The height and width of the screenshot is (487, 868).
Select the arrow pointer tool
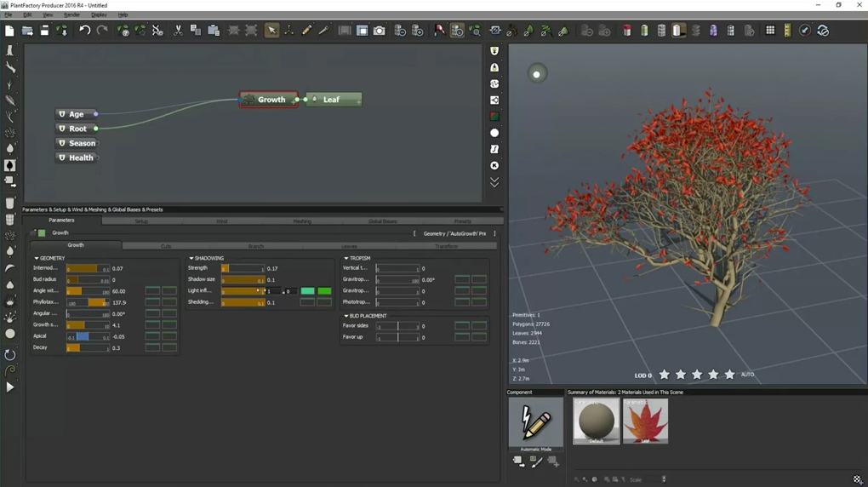[x=271, y=31]
